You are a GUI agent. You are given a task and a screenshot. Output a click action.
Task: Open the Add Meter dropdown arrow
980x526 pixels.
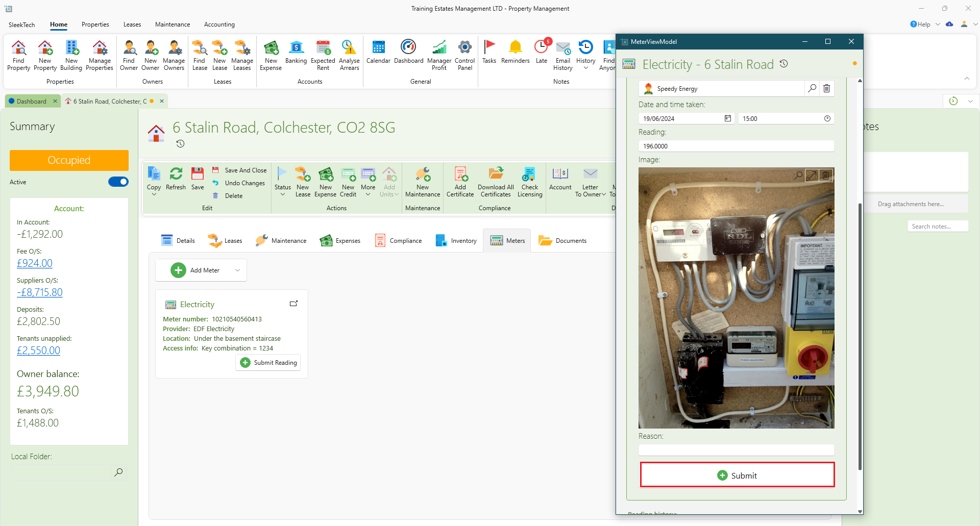pyautogui.click(x=237, y=270)
